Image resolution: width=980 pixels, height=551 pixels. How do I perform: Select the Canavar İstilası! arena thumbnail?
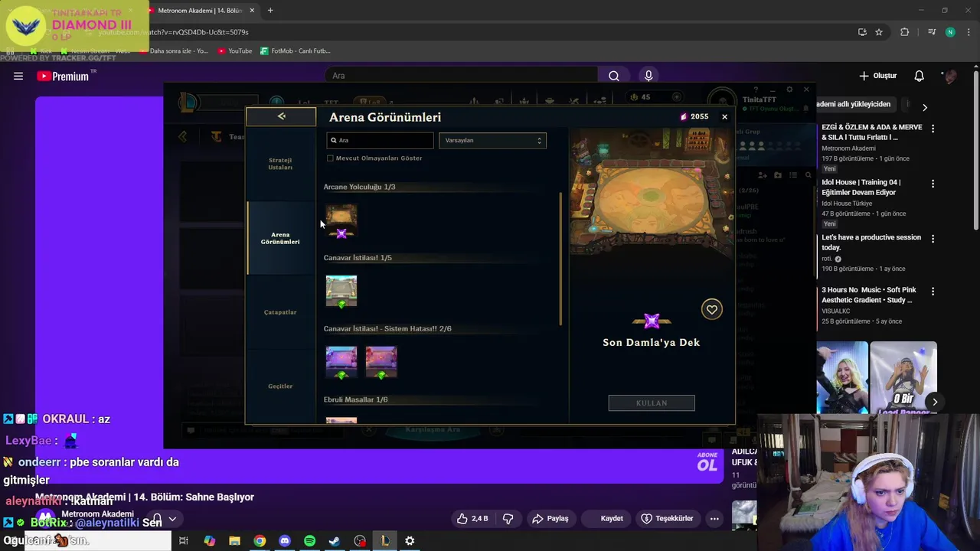341,292
